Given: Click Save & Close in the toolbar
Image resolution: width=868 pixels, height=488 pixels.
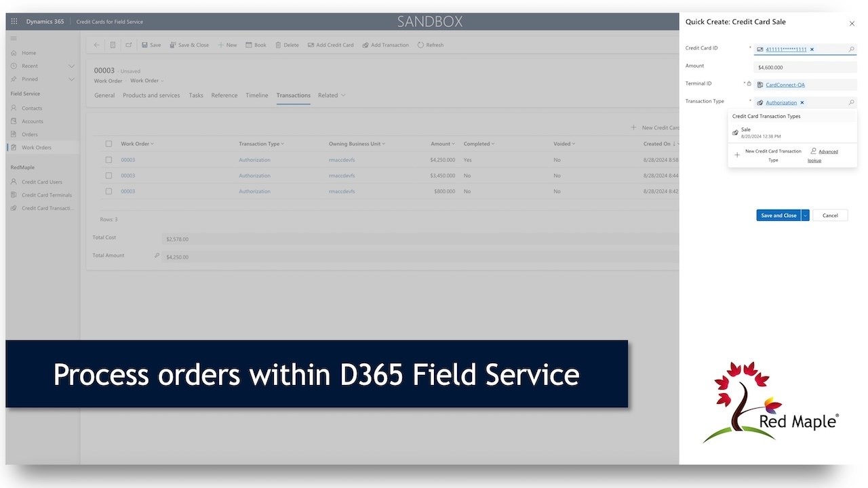Looking at the screenshot, I should (189, 45).
